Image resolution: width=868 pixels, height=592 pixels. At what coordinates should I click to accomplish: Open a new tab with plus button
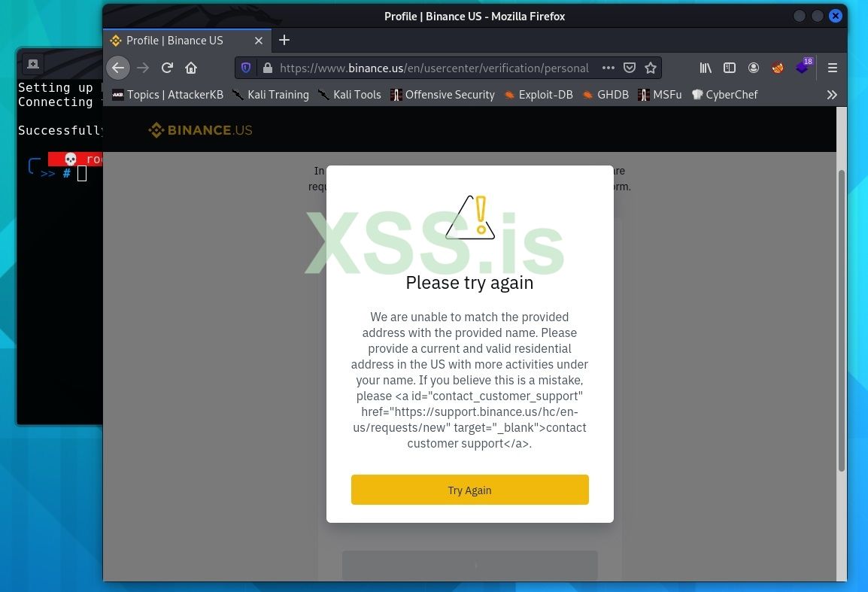point(284,40)
